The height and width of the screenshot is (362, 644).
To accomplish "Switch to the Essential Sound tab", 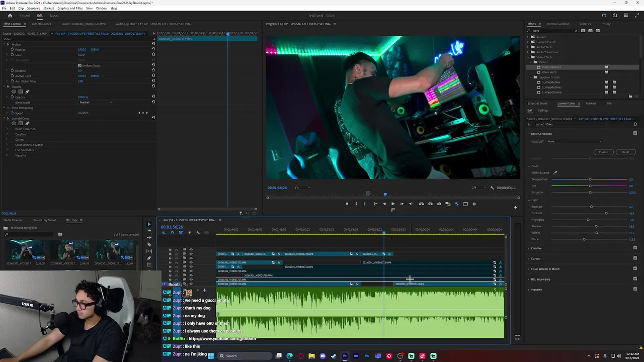I will tap(537, 104).
